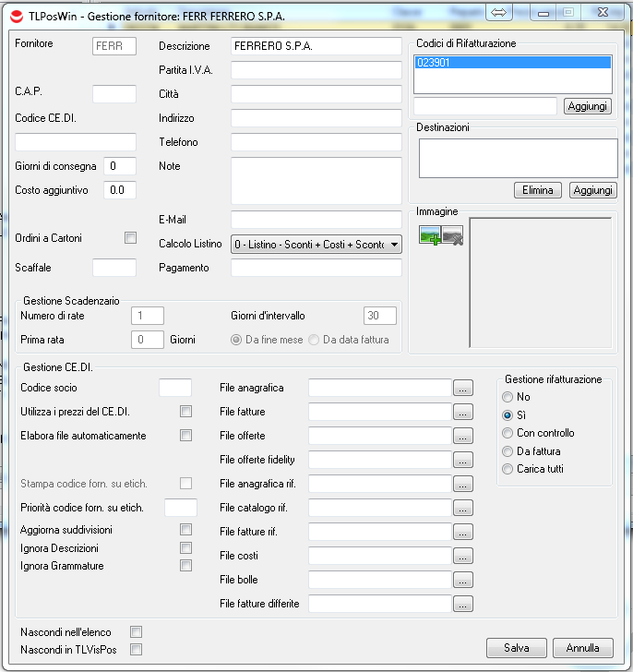Check Utilizza i prezzi del CE.DI.
633x672 pixels.
tap(186, 411)
